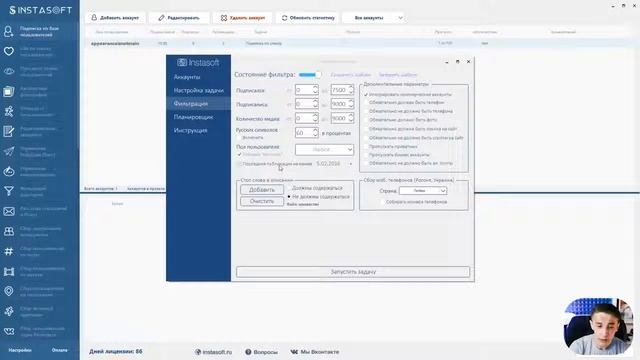The height and width of the screenshot is (360, 640).
Task: Enable the 'Последняя публикация не позднее' checkbox
Action: pos(240,164)
